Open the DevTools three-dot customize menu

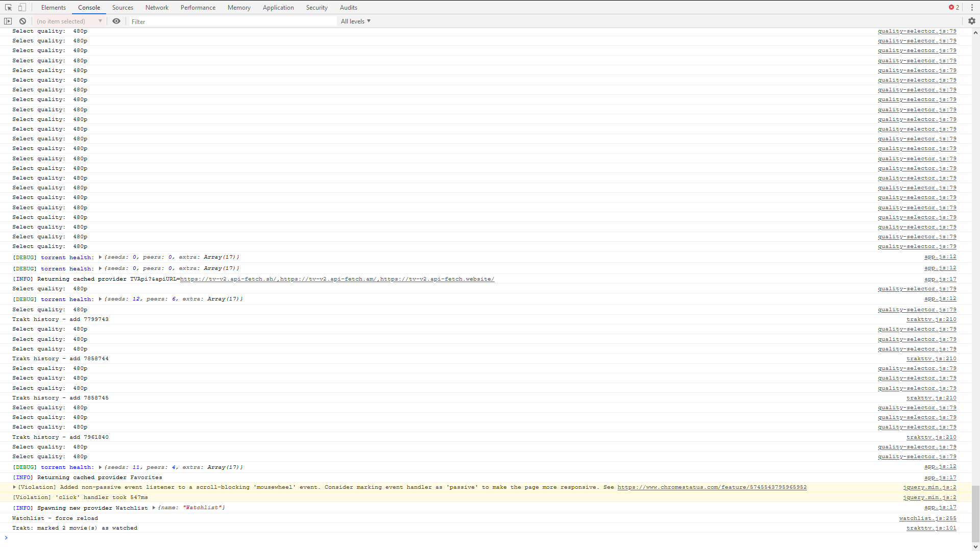972,7
